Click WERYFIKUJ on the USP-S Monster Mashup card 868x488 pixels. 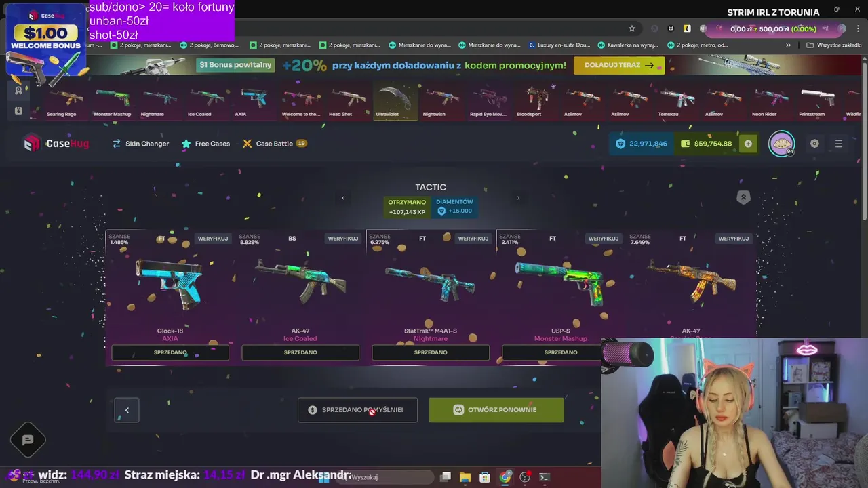coord(604,239)
